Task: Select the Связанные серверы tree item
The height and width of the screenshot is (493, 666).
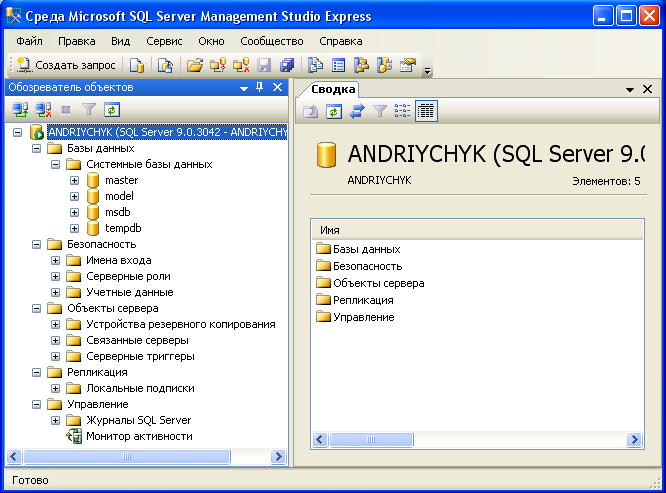Action: [x=137, y=340]
